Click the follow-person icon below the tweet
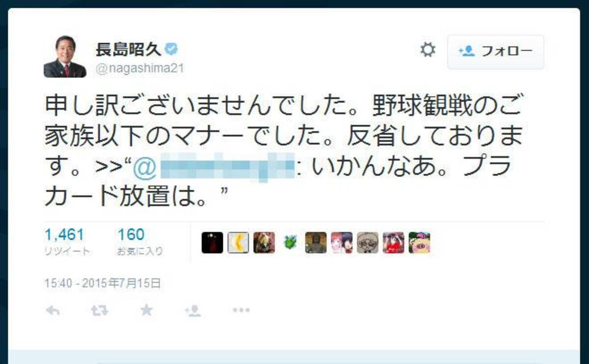589x364 pixels. click(x=192, y=310)
